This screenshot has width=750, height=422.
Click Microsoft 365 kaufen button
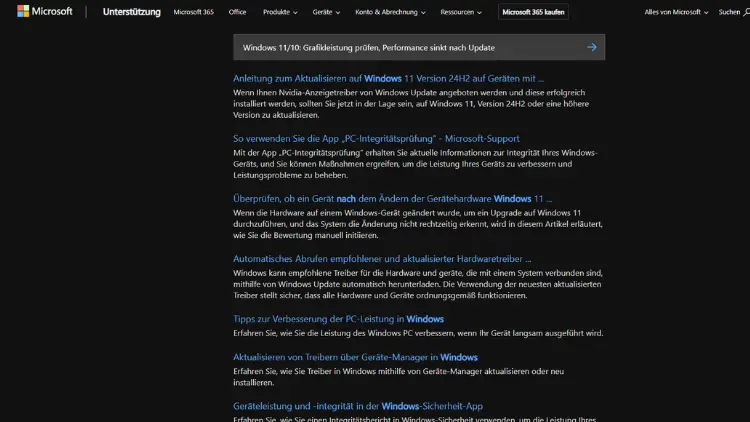[x=533, y=12]
